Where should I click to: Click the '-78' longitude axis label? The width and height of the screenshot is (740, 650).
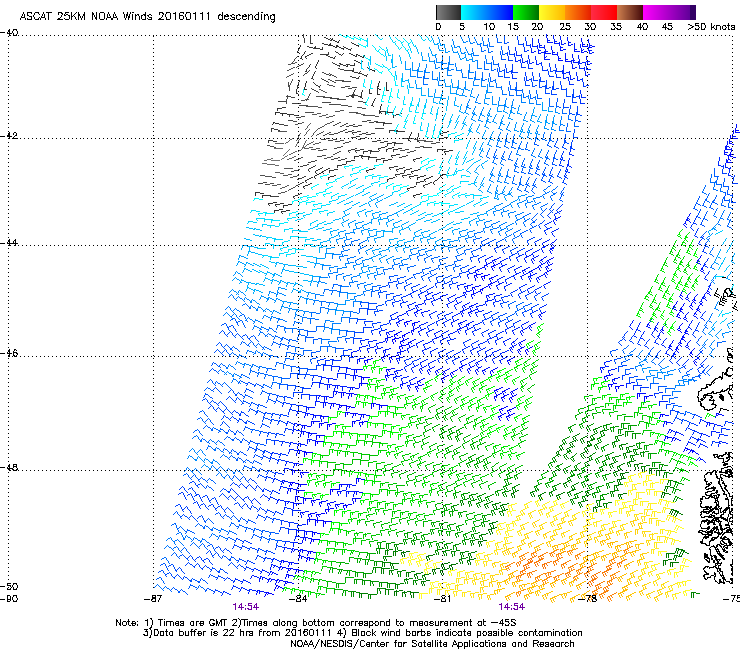588,599
